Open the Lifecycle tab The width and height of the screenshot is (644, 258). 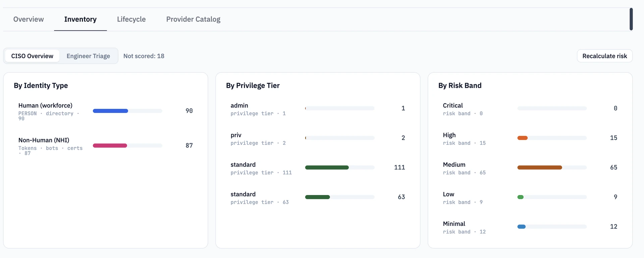tap(131, 19)
